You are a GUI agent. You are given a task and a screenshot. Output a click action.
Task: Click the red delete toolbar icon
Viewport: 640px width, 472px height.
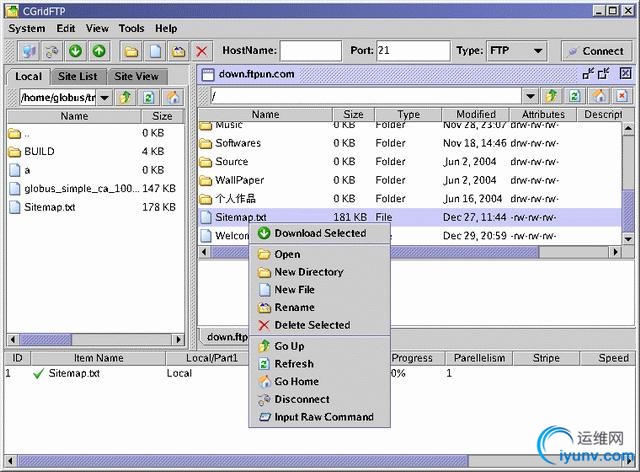point(202,51)
